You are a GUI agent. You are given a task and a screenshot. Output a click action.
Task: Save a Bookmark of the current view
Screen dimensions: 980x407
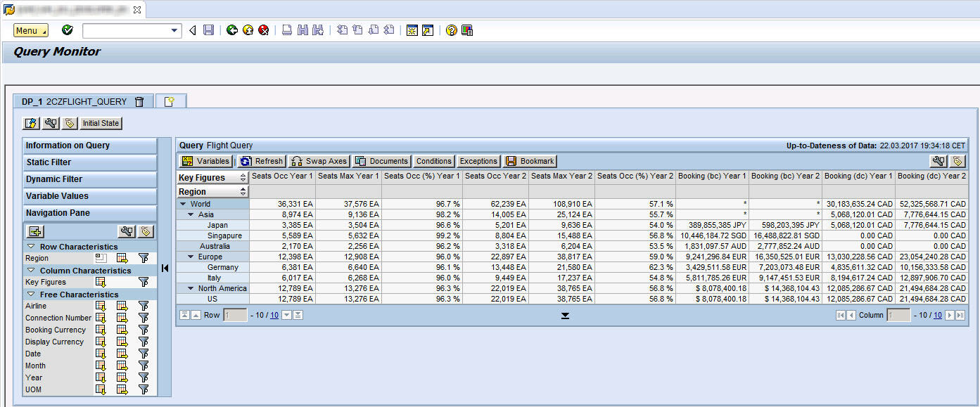coord(530,161)
